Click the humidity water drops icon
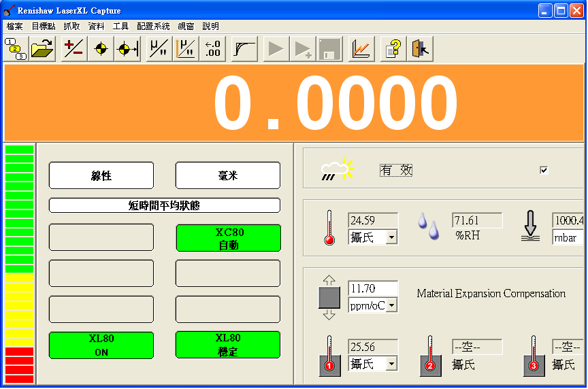 coord(429,226)
